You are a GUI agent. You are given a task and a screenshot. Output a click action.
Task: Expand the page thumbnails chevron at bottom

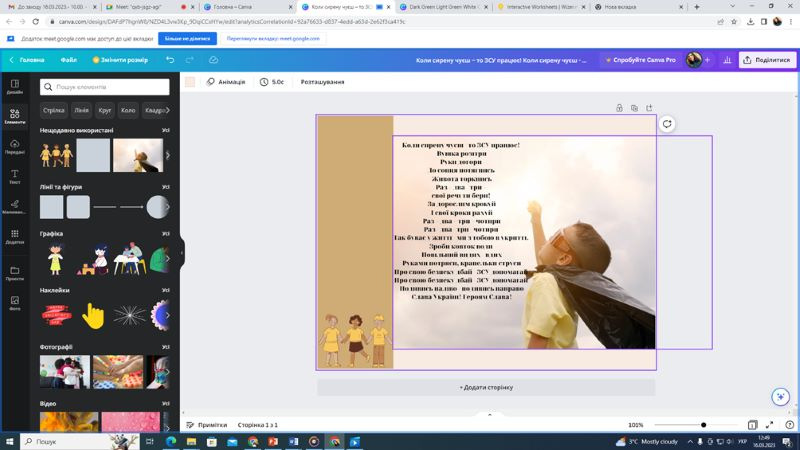(489, 414)
